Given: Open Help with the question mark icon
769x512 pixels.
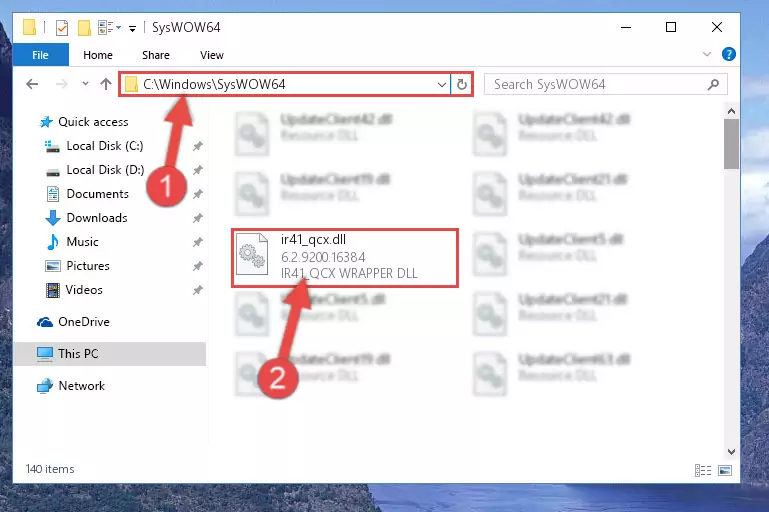Looking at the screenshot, I should click(729, 54).
